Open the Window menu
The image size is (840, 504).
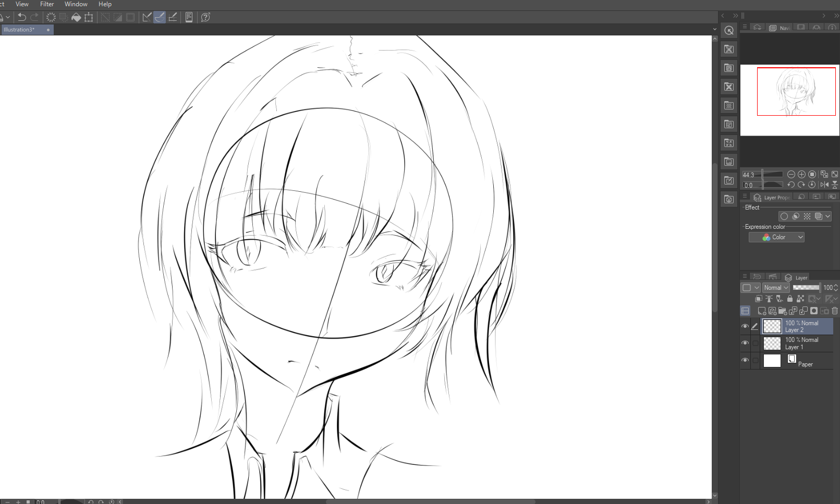point(76,4)
